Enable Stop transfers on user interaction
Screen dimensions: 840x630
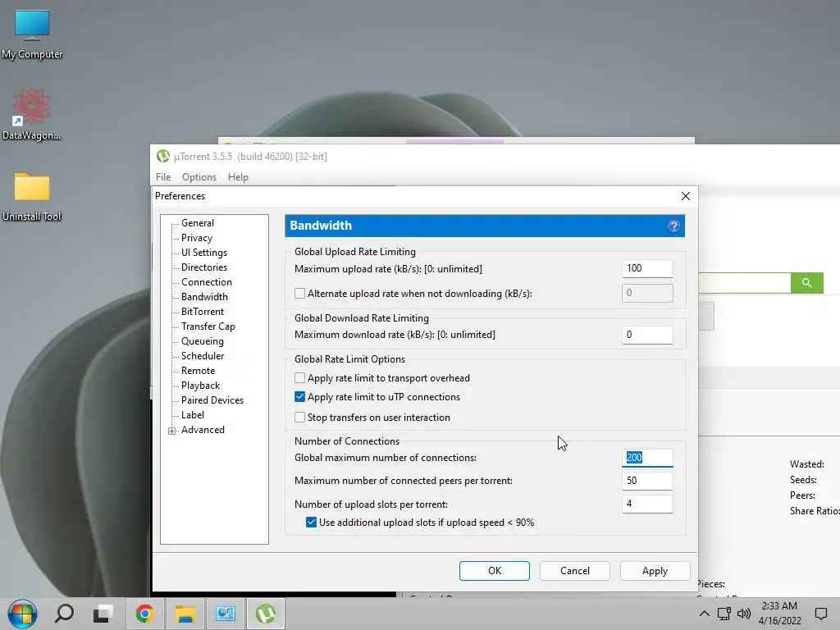point(300,418)
